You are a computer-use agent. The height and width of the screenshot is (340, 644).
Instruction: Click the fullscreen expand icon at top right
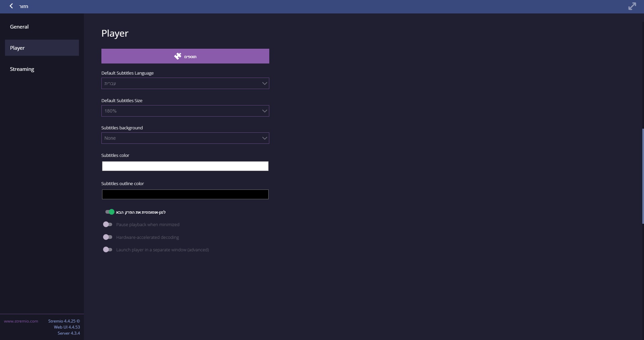click(x=633, y=6)
